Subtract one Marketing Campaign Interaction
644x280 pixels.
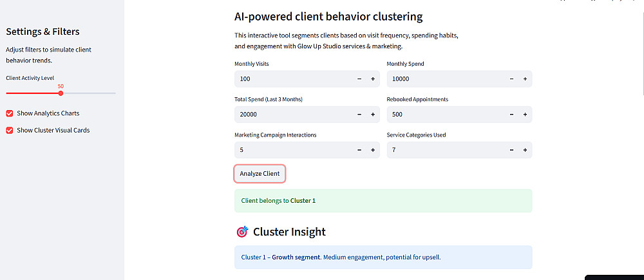click(359, 150)
